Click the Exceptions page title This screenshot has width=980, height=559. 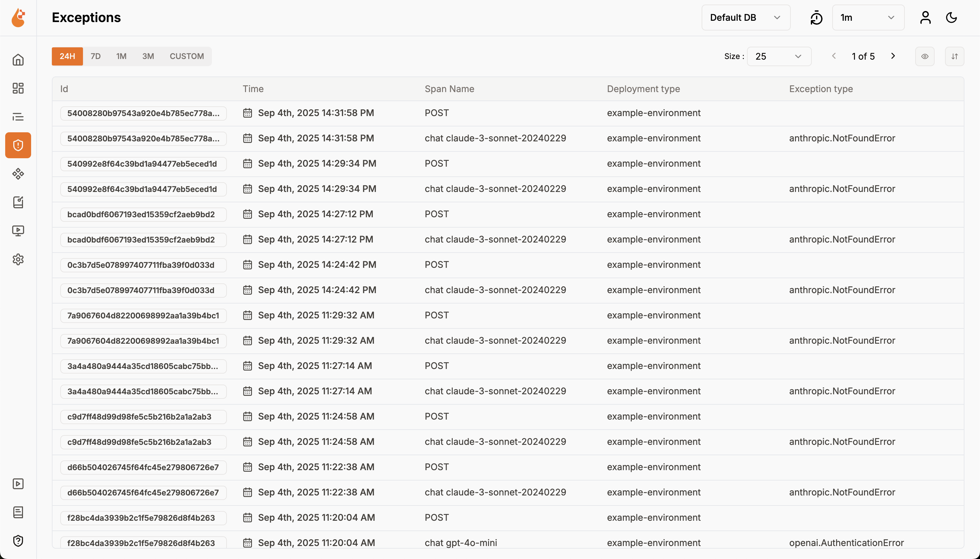(x=86, y=18)
